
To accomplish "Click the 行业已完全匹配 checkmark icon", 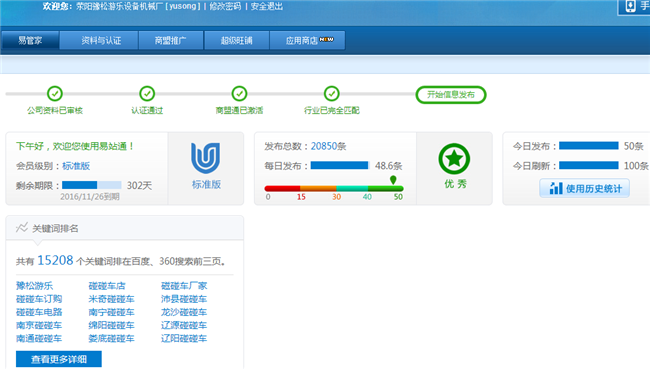I will click(332, 94).
